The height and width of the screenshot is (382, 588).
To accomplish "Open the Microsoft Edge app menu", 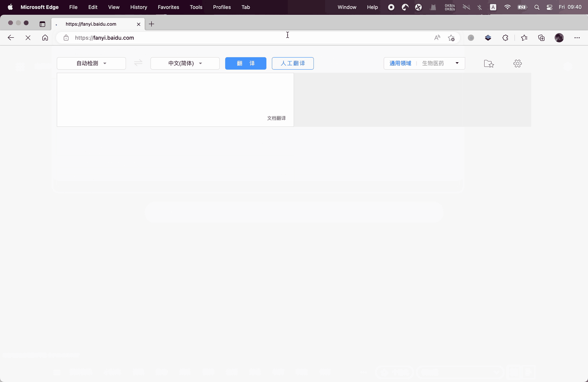I will tap(40, 7).
